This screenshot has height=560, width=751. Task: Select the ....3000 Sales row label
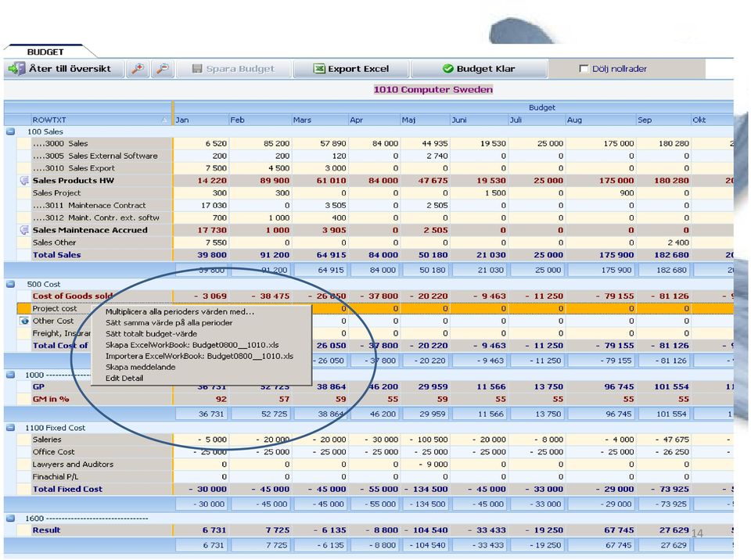click(x=60, y=143)
